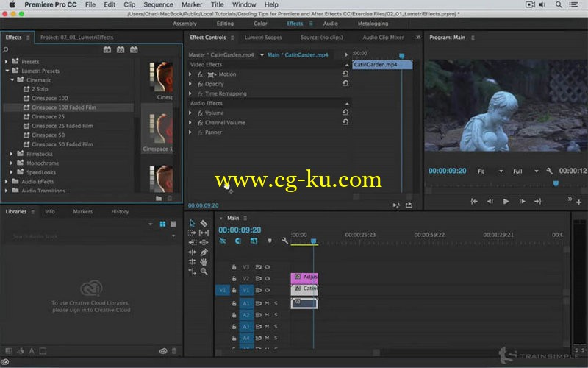Expand the Monochrome folder
Viewport: 588px width, 368px height.
[x=11, y=163]
